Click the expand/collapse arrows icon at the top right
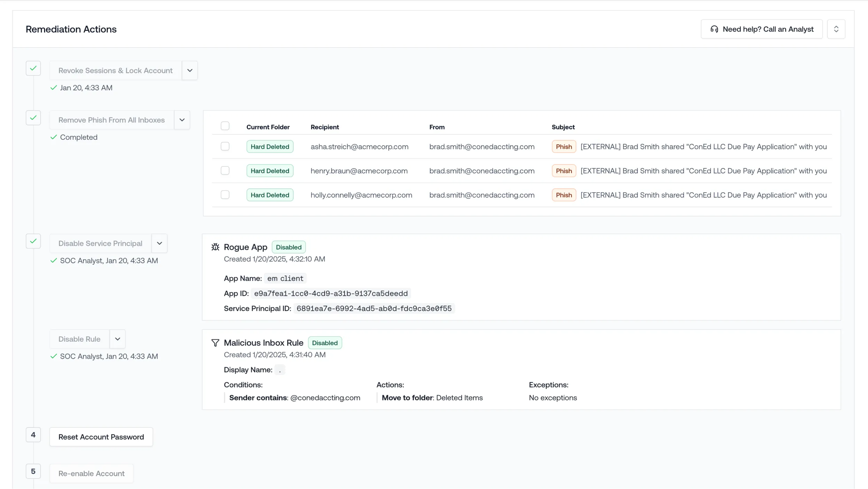The image size is (868, 489). coord(836,29)
